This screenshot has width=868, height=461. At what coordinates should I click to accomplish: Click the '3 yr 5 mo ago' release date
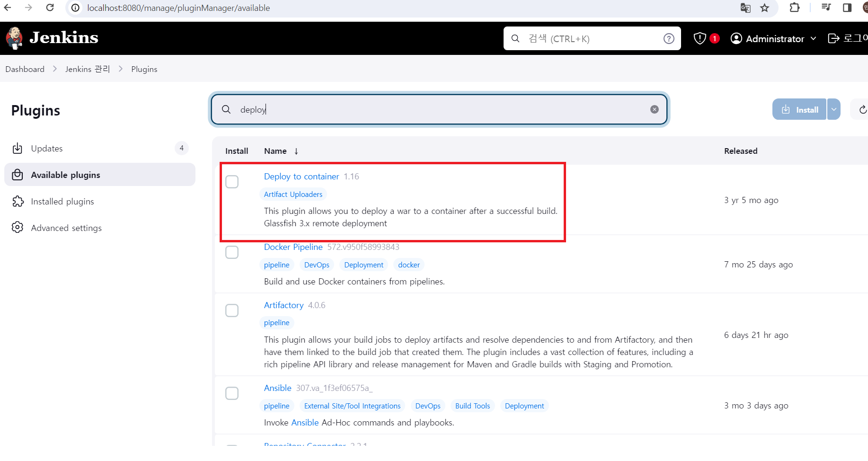point(751,200)
